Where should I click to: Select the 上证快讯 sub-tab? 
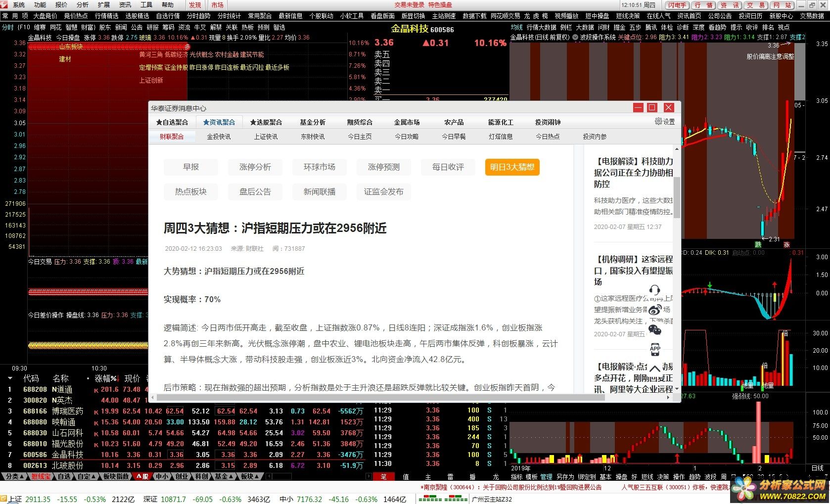266,137
